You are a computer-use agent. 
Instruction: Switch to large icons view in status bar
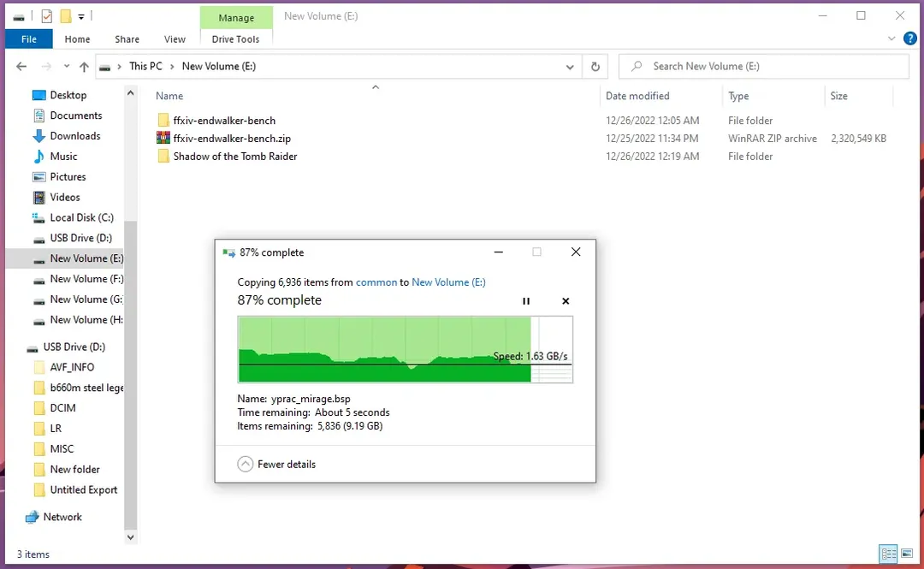(x=909, y=554)
